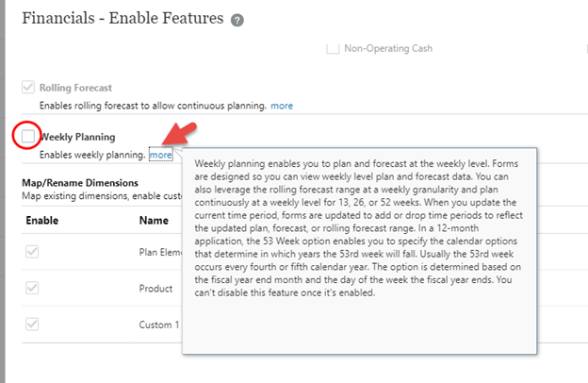Click the Rolling Forecast label
Screen dimensions: 588x383
(74, 89)
